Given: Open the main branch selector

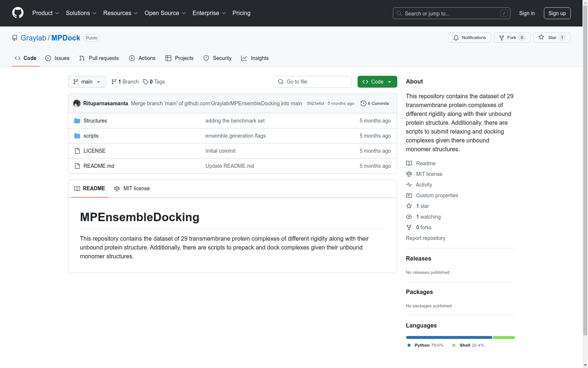Looking at the screenshot, I should pyautogui.click(x=87, y=82).
